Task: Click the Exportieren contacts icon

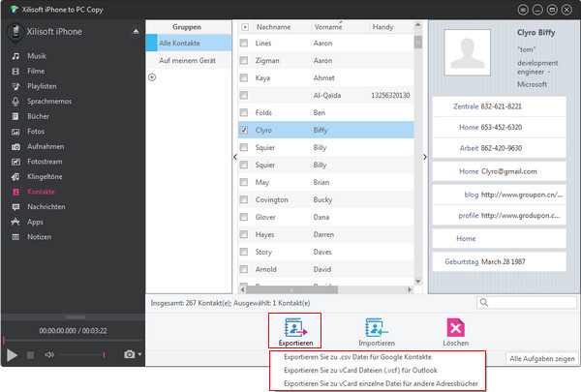Action: [x=295, y=327]
